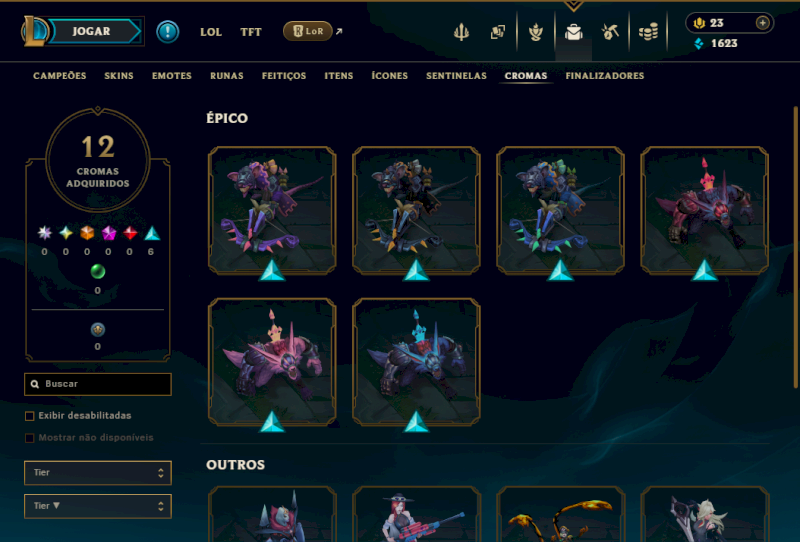The height and width of the screenshot is (542, 800).
Task: Open the Clash banner icon
Action: (x=536, y=32)
